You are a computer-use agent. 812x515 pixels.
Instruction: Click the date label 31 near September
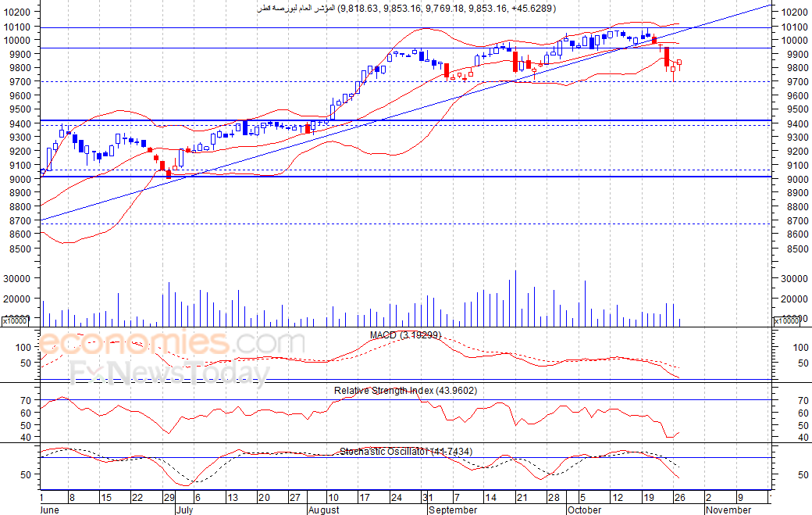tap(428, 497)
